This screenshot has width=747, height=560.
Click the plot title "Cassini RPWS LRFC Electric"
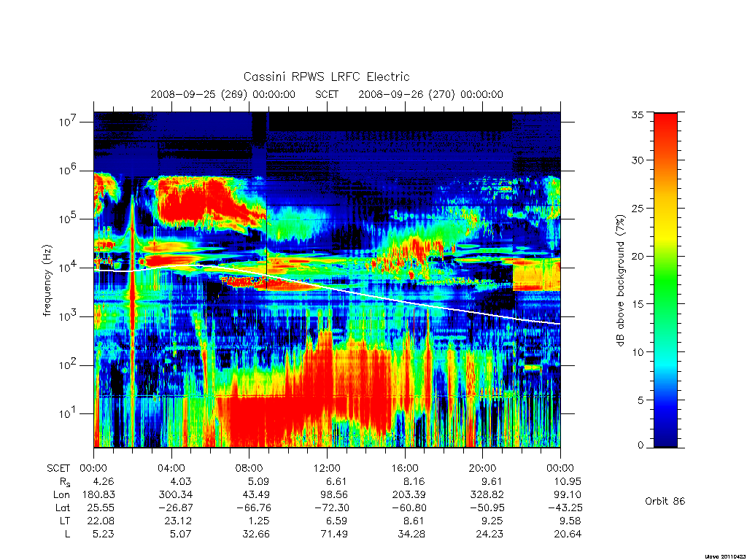[326, 77]
